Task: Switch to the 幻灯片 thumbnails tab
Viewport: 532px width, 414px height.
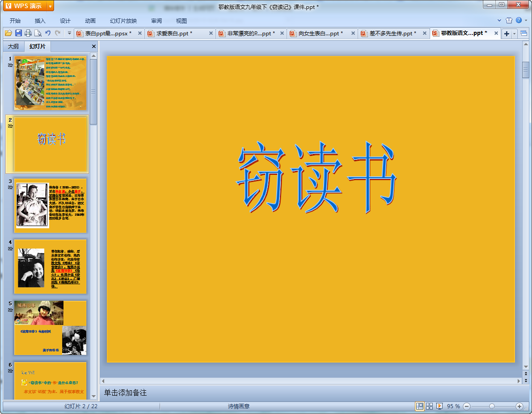Action: click(x=37, y=46)
